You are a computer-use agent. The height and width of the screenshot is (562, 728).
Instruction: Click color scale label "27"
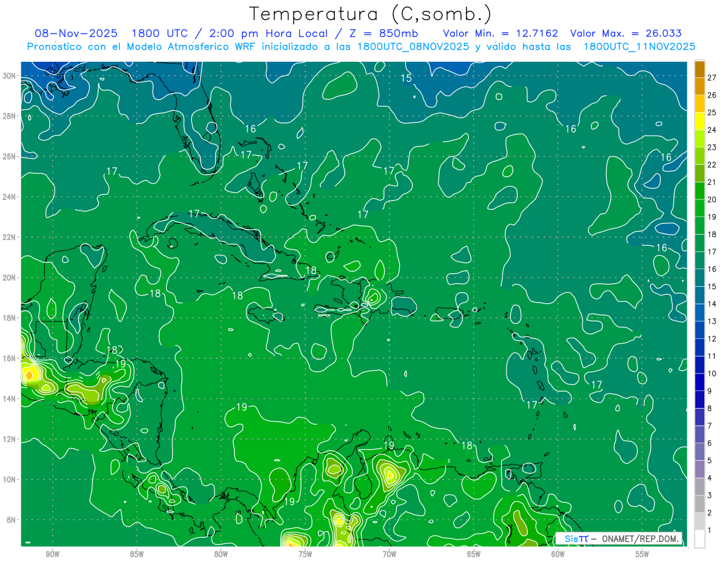coord(712,78)
